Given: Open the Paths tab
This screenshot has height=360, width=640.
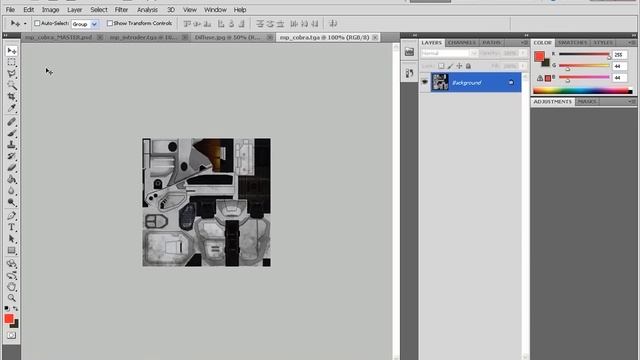Looking at the screenshot, I should click(491, 42).
